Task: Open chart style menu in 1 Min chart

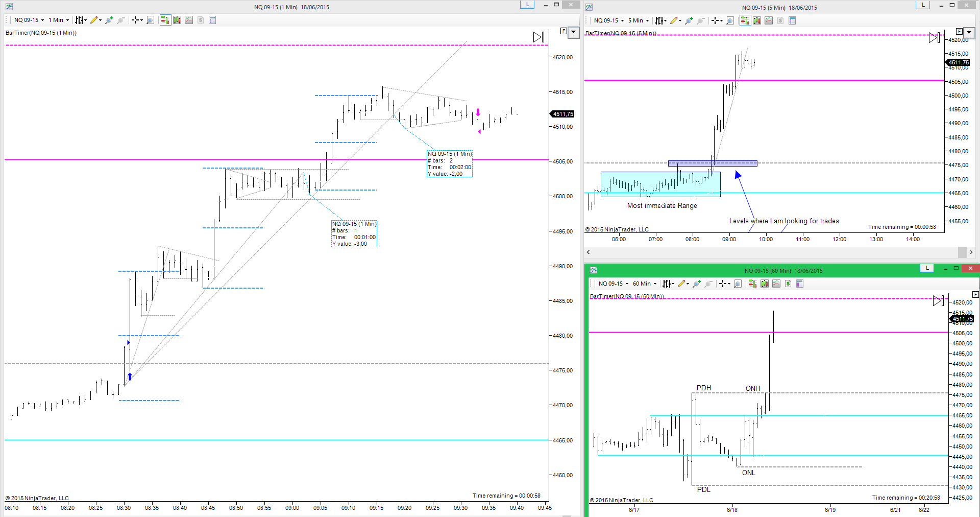Action: click(x=81, y=20)
